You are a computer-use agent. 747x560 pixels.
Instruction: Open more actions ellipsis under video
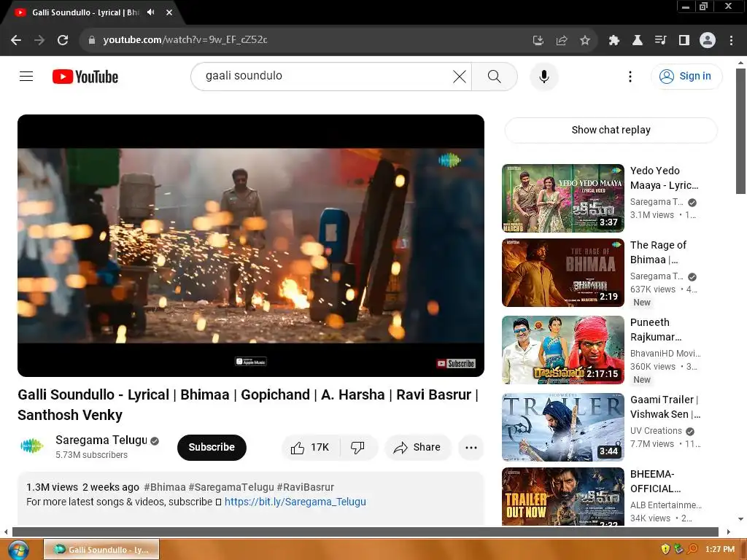[x=471, y=448]
